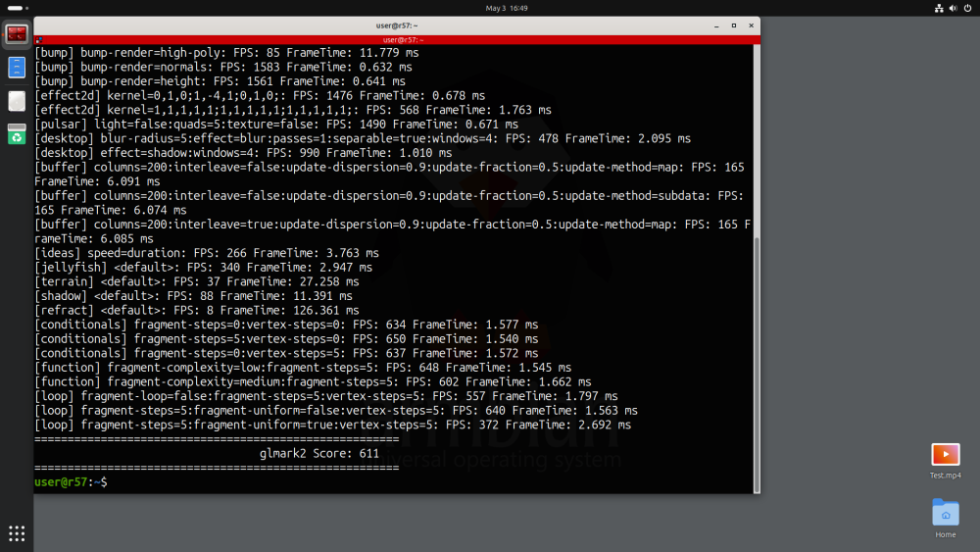Click the "[effect2d] kernel=0,1,0;1,-4,1;0,1,0;" line
980x552 pixels.
(x=260, y=96)
